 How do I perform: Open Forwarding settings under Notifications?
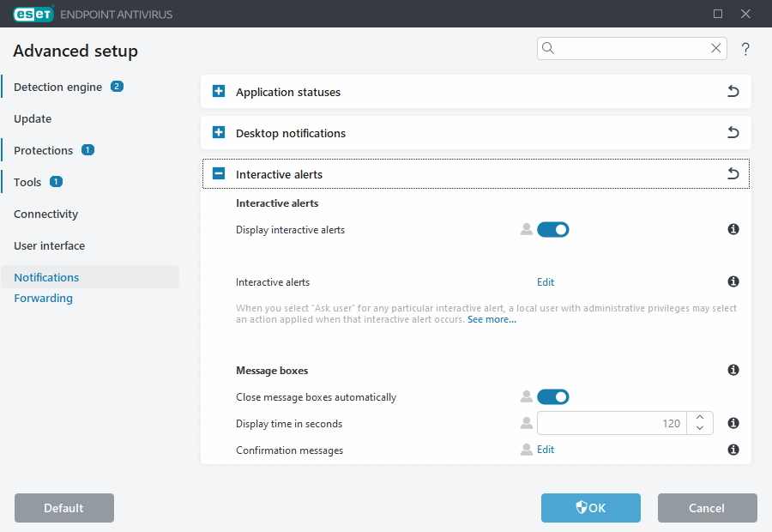click(43, 298)
